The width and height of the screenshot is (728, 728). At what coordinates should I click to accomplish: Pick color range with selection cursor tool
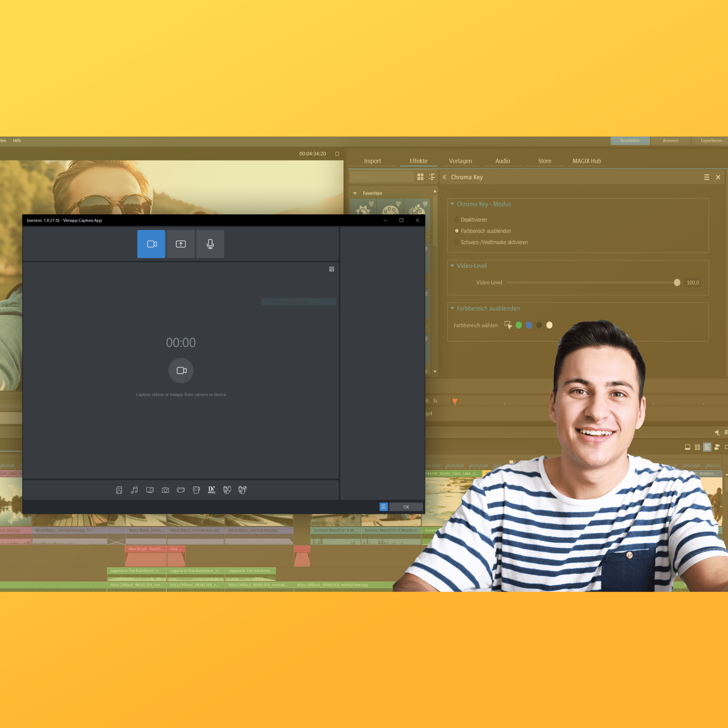coord(508,325)
